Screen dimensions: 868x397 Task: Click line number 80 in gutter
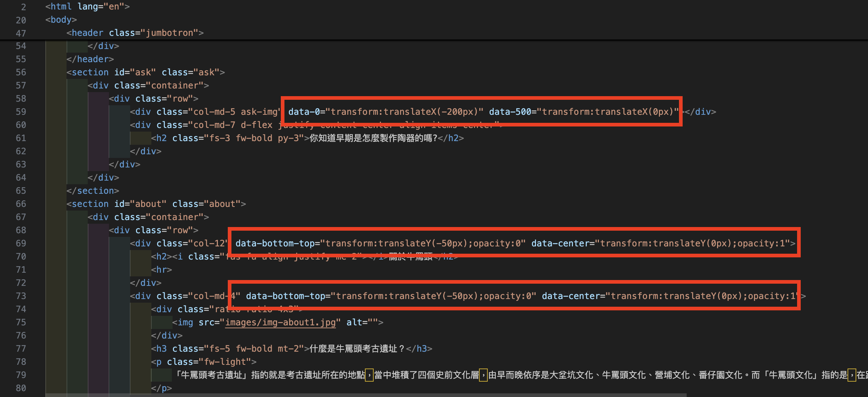pos(21,388)
